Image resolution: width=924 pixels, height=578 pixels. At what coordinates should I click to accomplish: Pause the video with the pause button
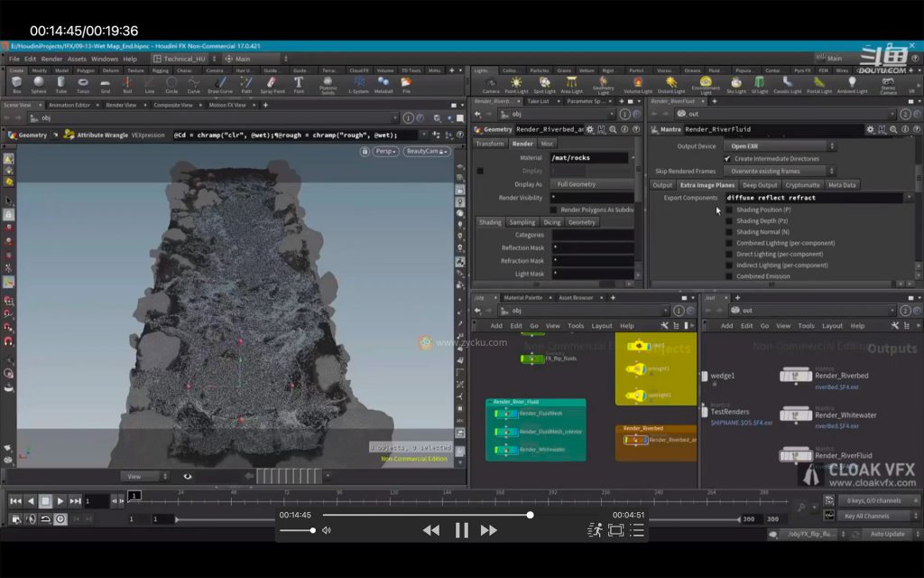[x=461, y=530]
